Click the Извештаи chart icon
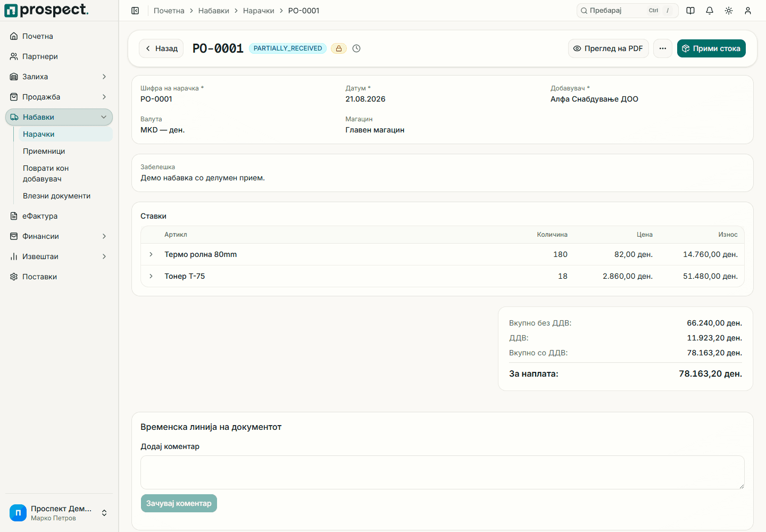This screenshot has height=532, width=766. pyautogui.click(x=14, y=256)
